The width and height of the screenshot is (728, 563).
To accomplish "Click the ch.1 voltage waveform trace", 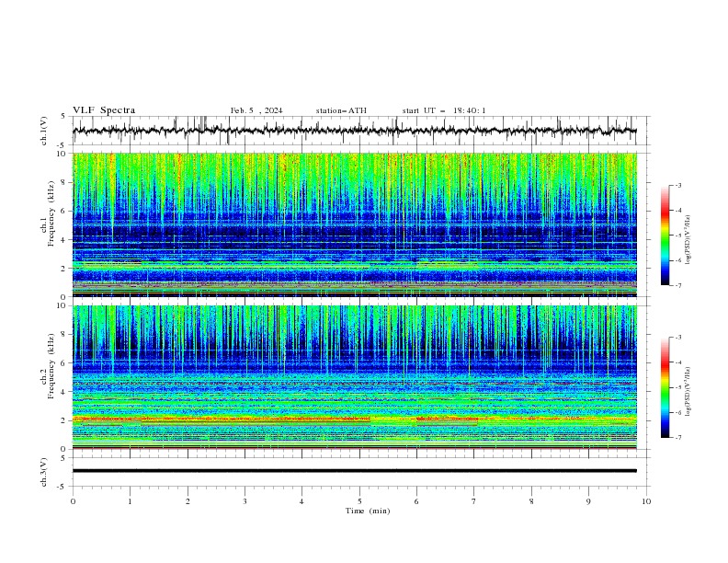I will [x=355, y=131].
